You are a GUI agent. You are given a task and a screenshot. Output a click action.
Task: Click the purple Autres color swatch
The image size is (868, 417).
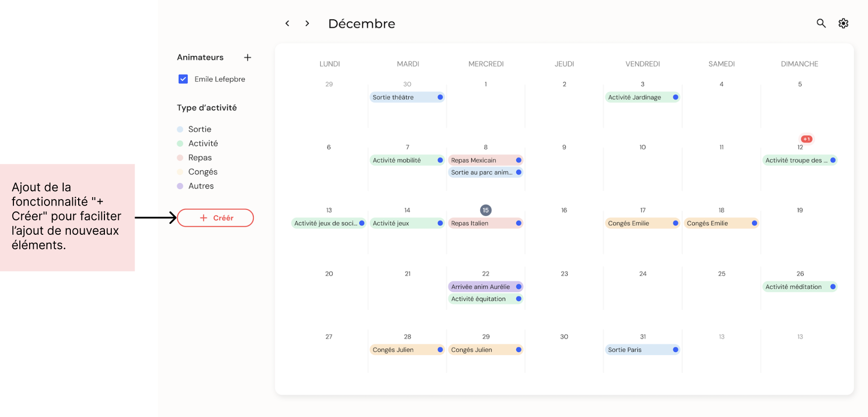(180, 186)
